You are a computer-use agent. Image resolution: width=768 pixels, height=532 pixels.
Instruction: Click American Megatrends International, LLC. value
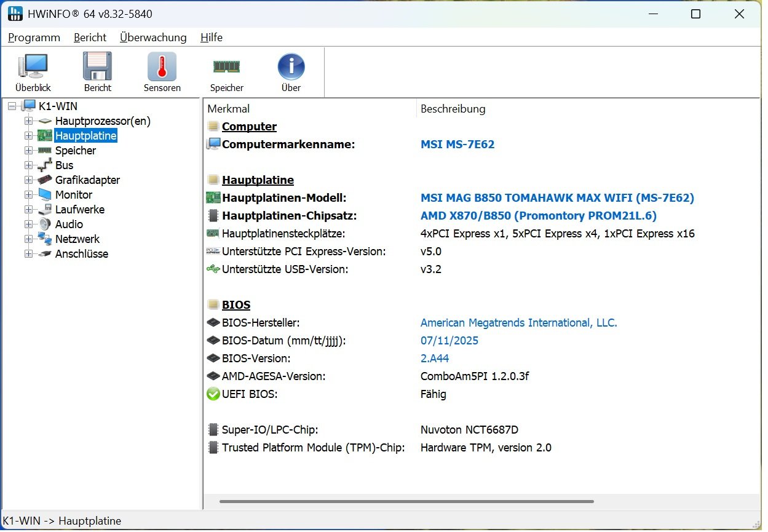519,323
